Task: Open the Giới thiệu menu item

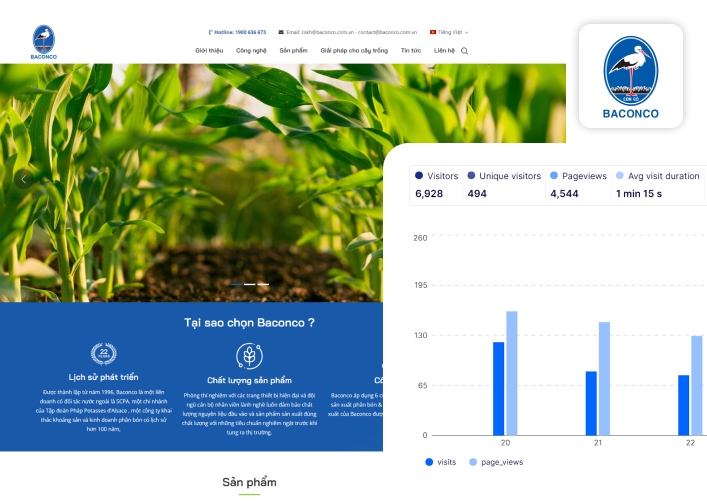Action: click(x=209, y=50)
